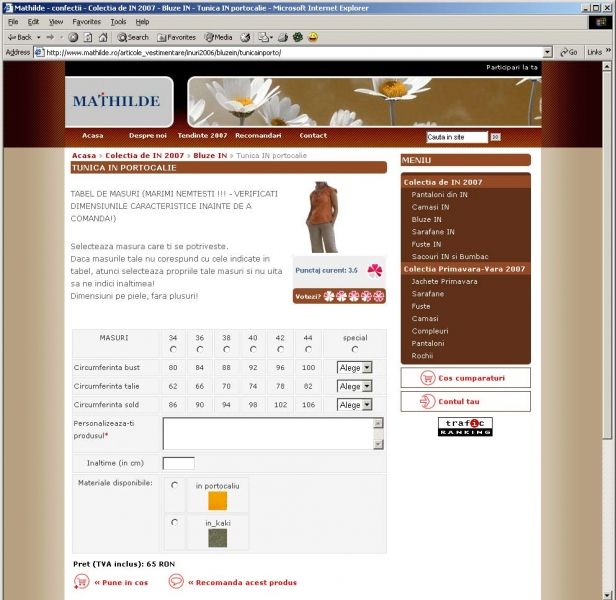
Task: Open the Sarafane IN sidebar link
Action: (x=433, y=231)
